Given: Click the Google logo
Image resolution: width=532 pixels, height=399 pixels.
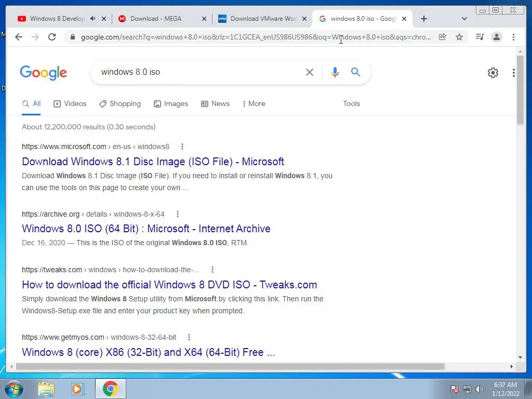Looking at the screenshot, I should tap(44, 73).
